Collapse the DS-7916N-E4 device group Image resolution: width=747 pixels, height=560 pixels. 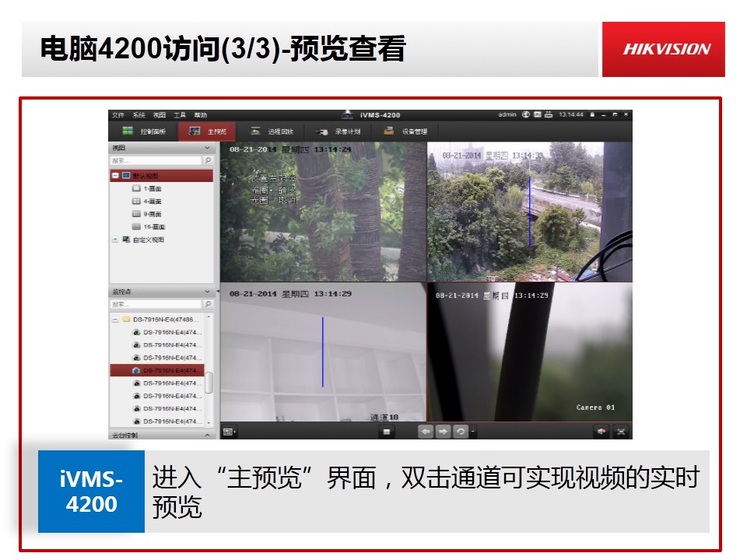click(x=115, y=320)
